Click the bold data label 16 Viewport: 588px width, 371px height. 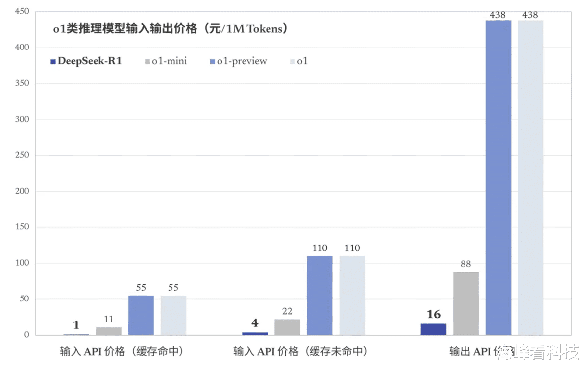click(x=434, y=314)
